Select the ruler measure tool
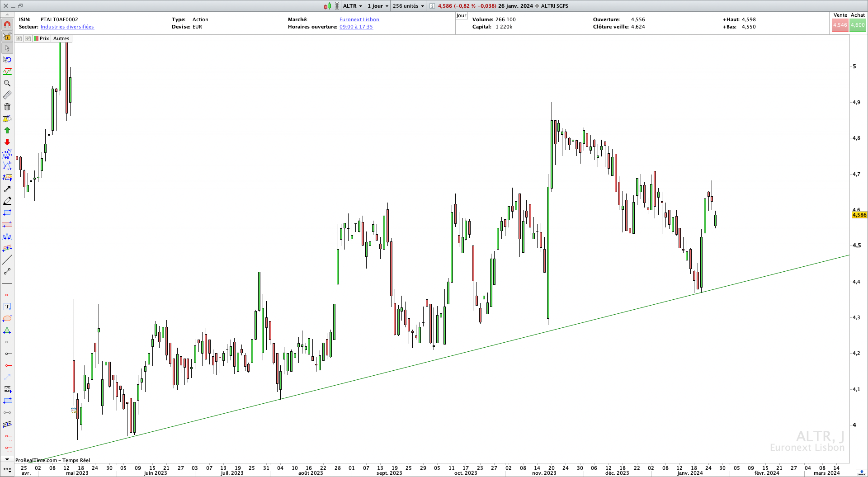 pos(7,95)
